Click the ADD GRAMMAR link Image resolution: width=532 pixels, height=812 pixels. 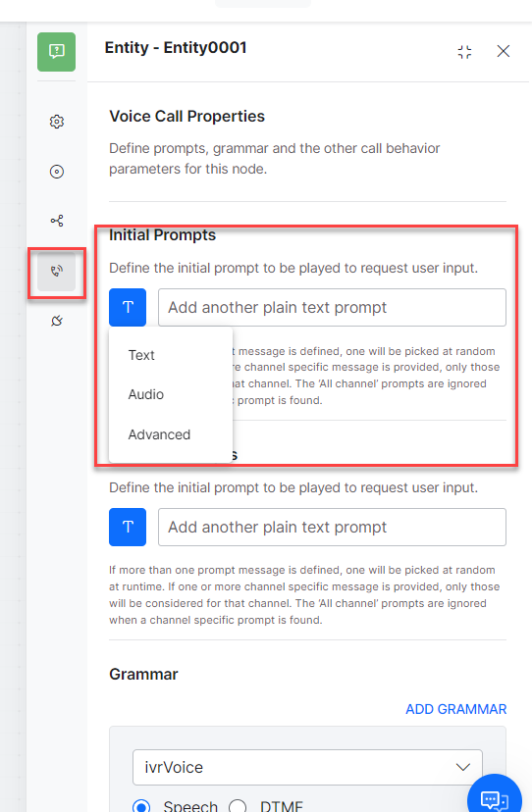[455, 709]
